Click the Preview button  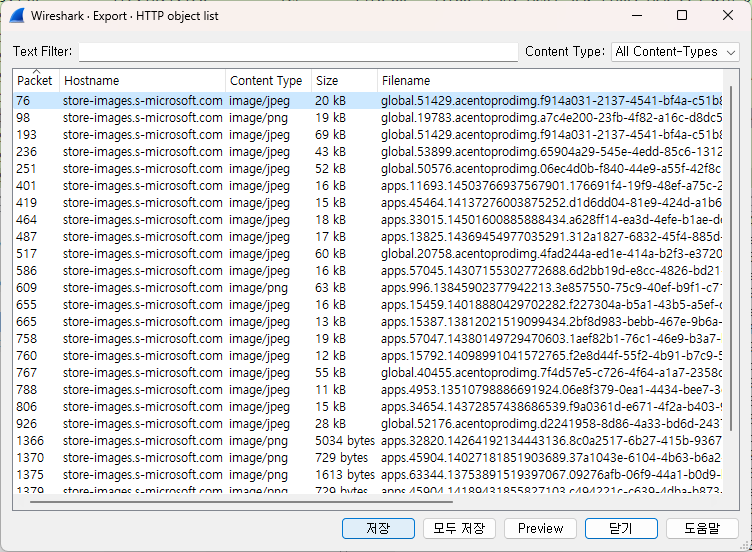click(x=540, y=529)
